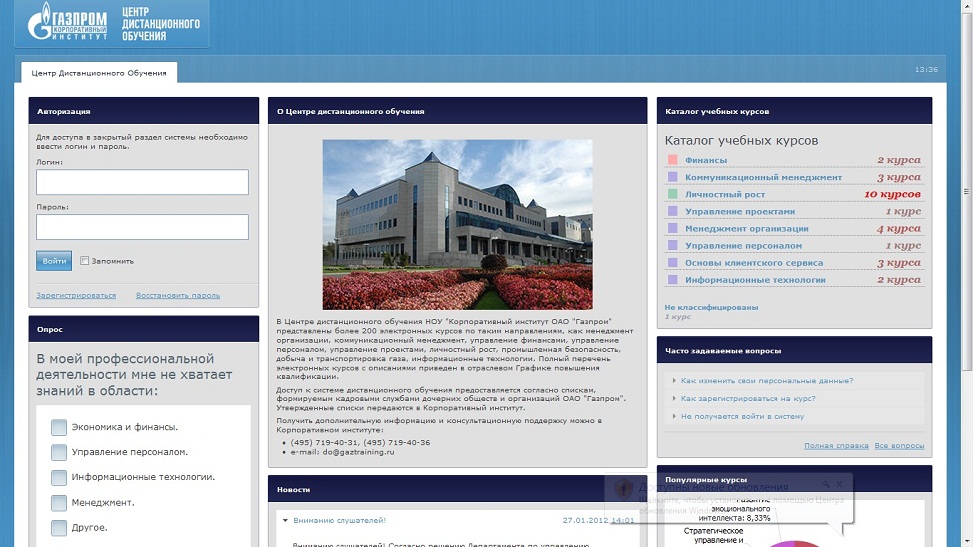
Task: Tick the Информационные технологии poll option
Action: click(x=59, y=477)
